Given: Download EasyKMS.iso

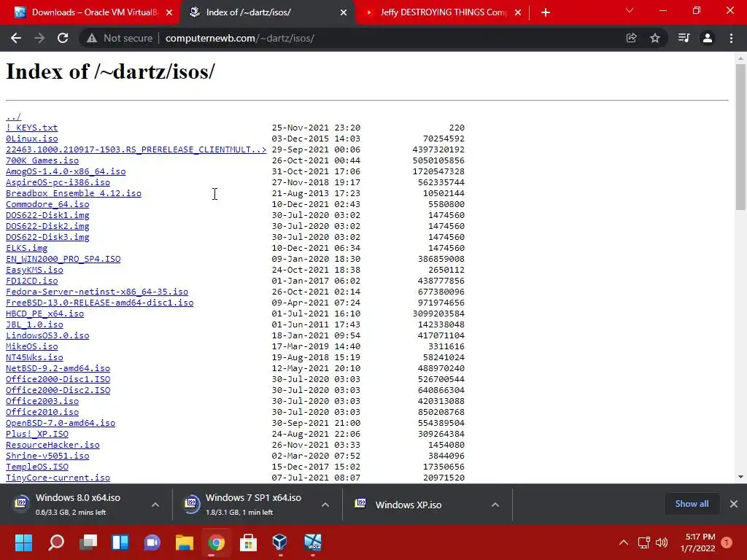Looking at the screenshot, I should (34, 270).
